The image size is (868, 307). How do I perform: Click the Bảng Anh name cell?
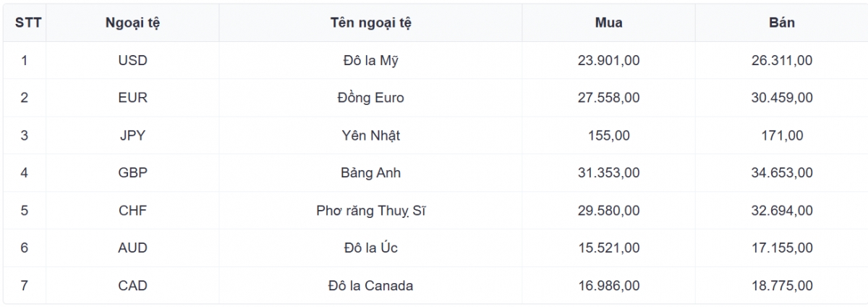point(370,173)
